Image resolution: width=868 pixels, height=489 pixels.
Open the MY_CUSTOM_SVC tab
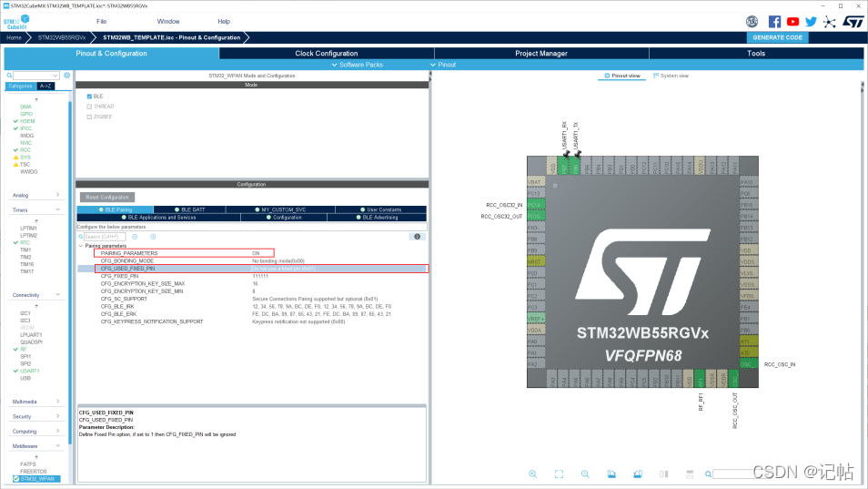(280, 209)
